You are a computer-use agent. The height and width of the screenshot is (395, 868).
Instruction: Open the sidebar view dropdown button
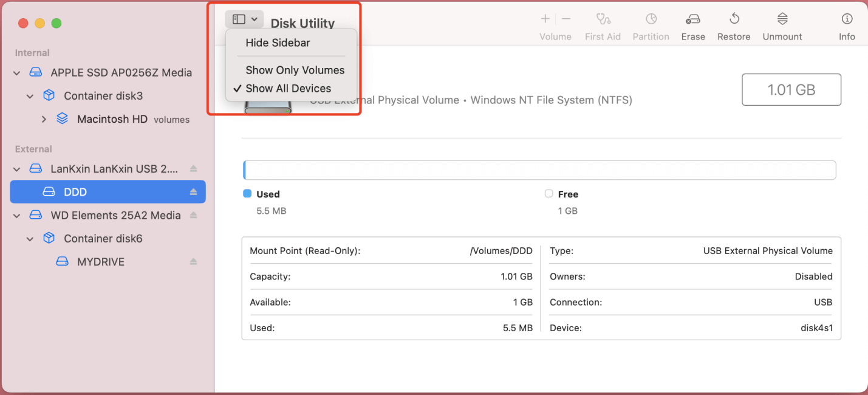(x=244, y=19)
